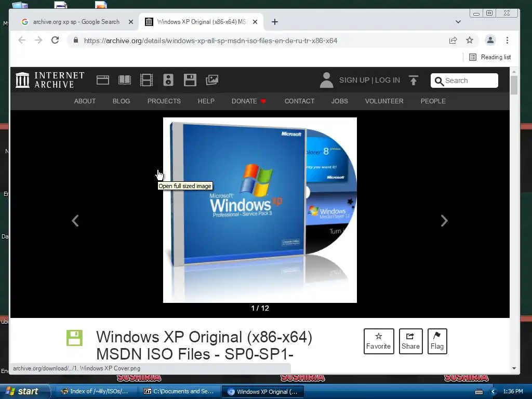Open the Windows XP cover image
The height and width of the screenshot is (399, 532).
tap(260, 210)
